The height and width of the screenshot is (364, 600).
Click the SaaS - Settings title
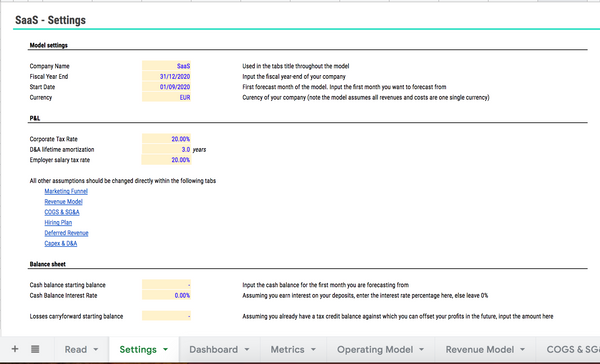click(x=50, y=20)
